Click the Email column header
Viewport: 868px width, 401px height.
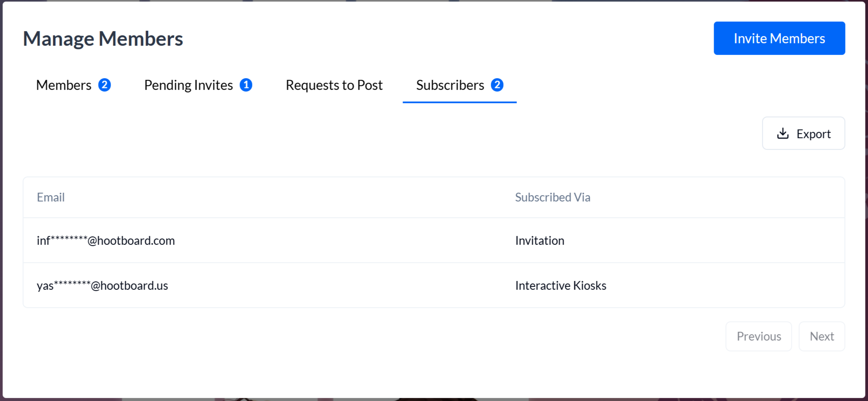(x=51, y=197)
